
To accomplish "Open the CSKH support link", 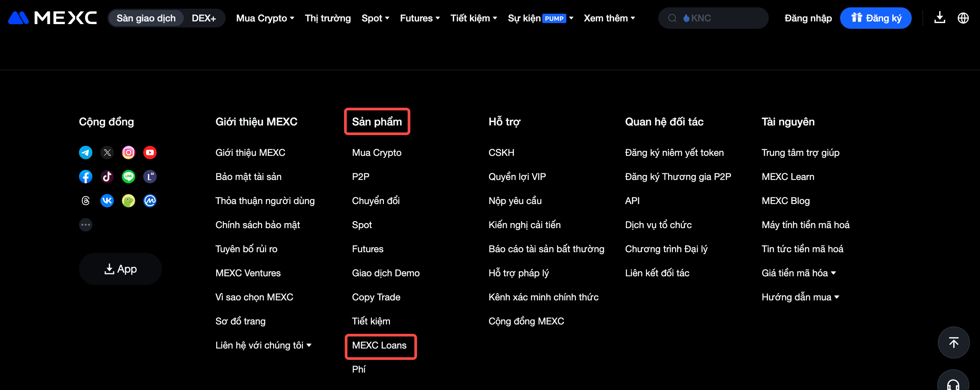I will 501,153.
